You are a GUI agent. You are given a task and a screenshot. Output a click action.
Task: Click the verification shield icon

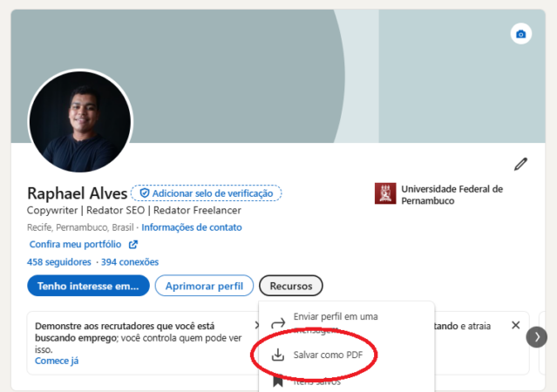click(x=144, y=193)
